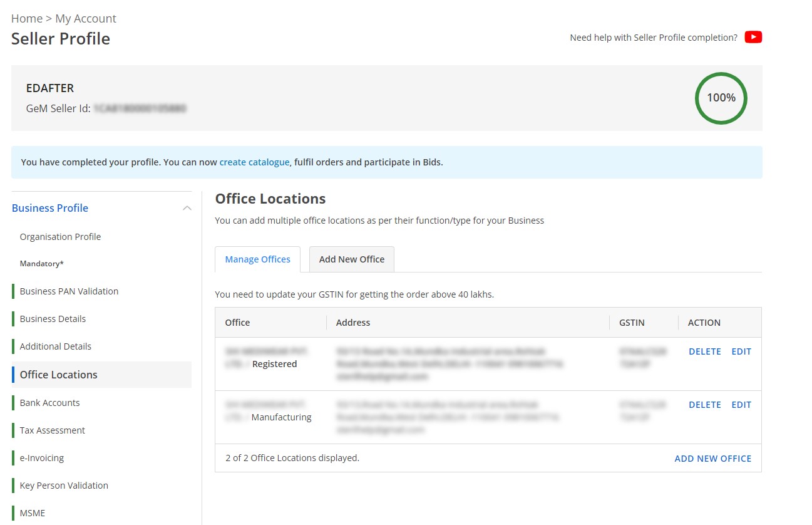Edit the Manufacturing office entry
Screen dimensions: 812x525
pos(741,405)
